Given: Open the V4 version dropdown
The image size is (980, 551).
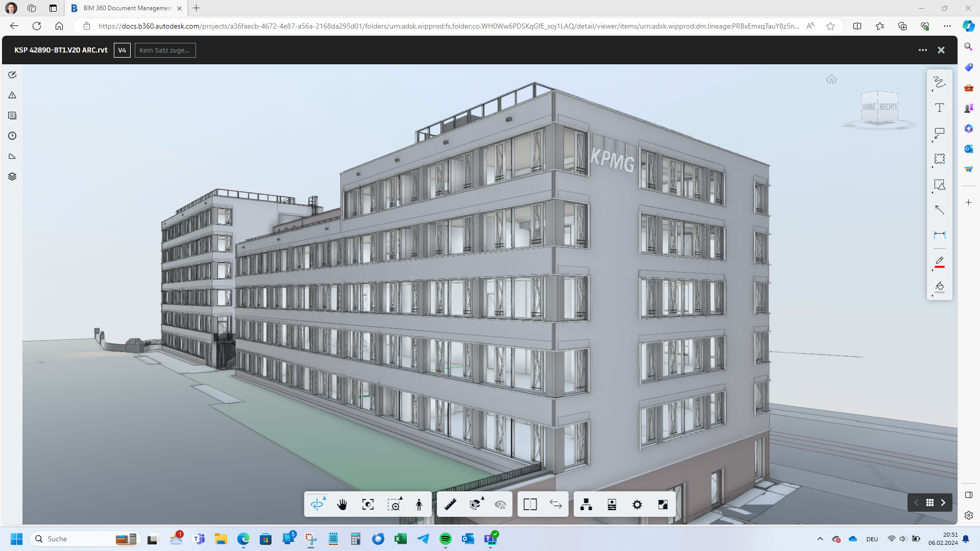Looking at the screenshot, I should tap(122, 50).
